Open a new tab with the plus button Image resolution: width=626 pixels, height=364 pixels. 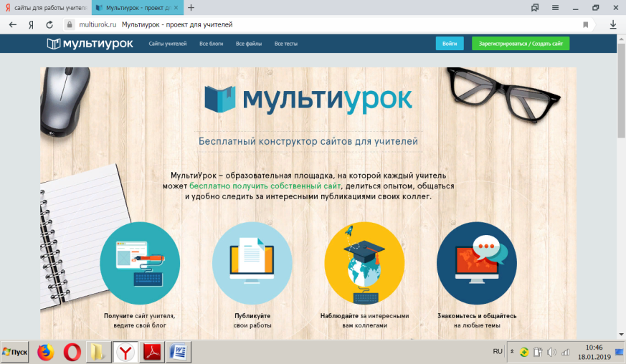point(191,8)
